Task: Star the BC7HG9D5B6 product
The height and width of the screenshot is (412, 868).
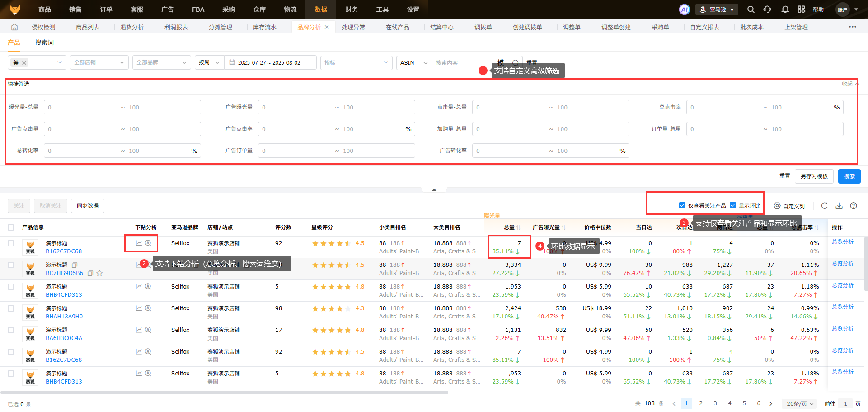Action: [99, 273]
